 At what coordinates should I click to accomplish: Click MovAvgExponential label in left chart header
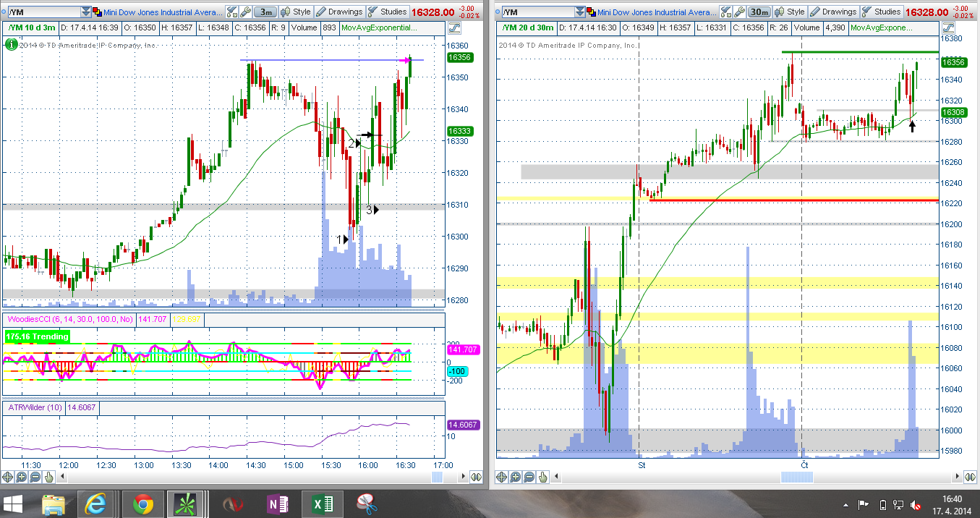click(380, 27)
